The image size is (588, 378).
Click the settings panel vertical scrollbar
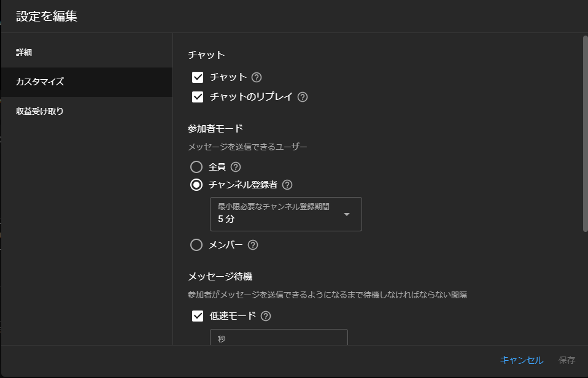click(x=585, y=134)
